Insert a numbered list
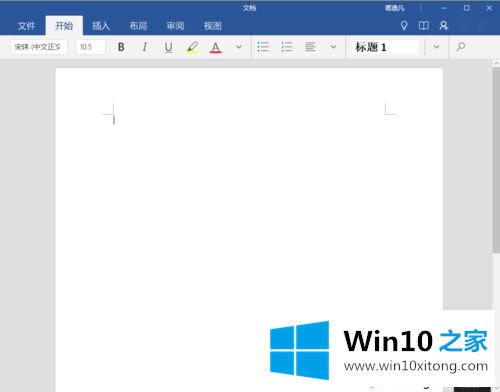 coord(287,47)
